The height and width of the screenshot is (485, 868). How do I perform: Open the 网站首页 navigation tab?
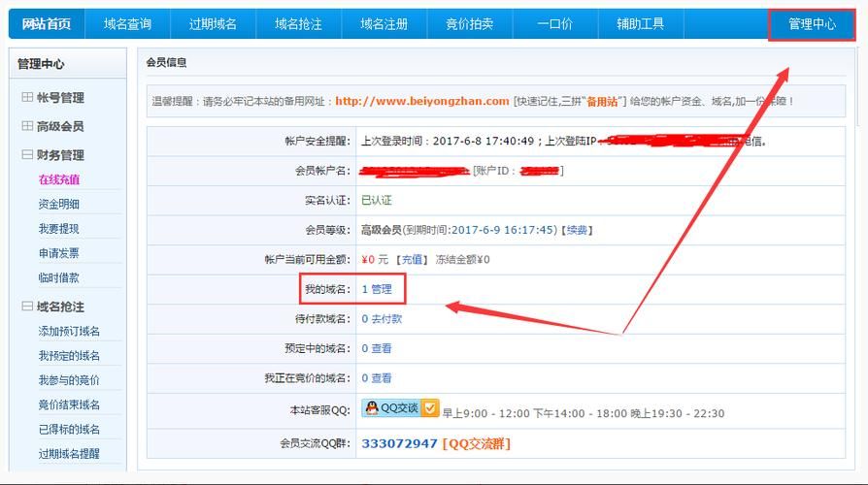click(47, 24)
